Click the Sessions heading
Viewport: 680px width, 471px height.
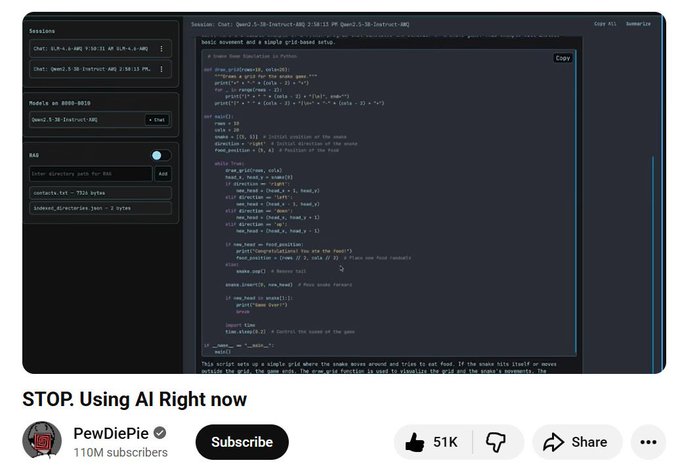click(42, 31)
